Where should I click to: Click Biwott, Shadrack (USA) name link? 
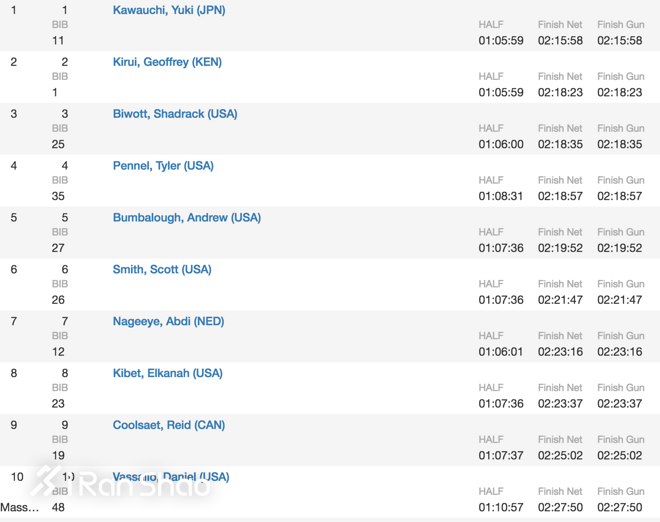click(x=174, y=114)
